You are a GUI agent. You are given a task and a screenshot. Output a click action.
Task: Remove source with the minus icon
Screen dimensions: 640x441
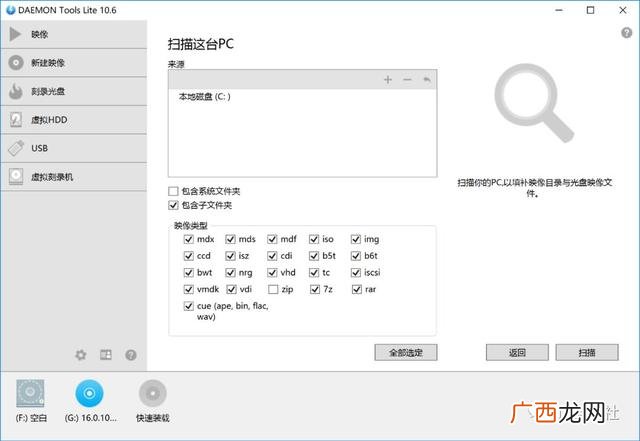tap(407, 80)
